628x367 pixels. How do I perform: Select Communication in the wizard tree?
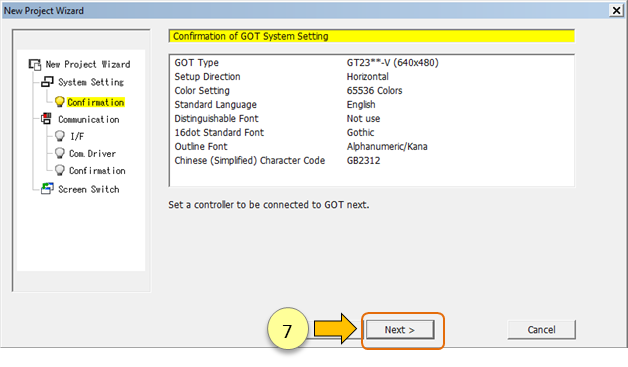[89, 119]
